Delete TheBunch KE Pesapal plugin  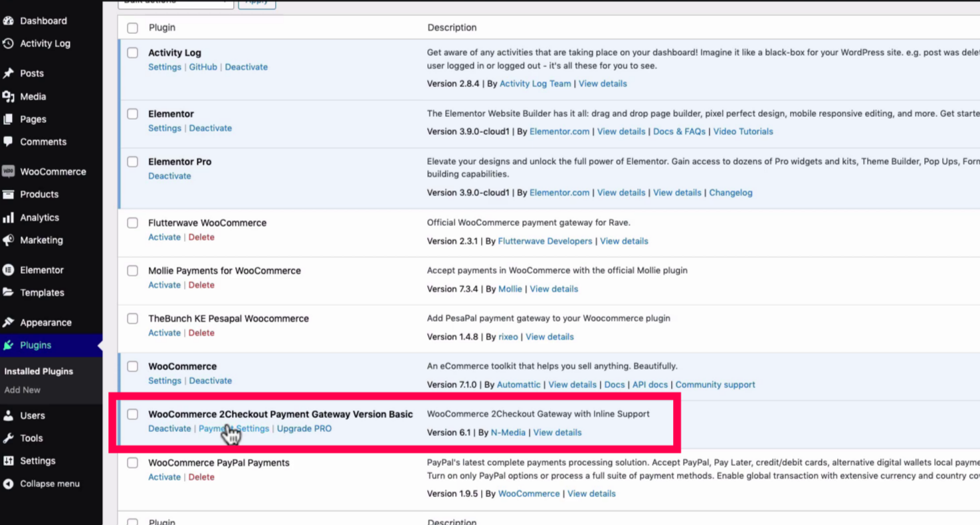(x=201, y=333)
